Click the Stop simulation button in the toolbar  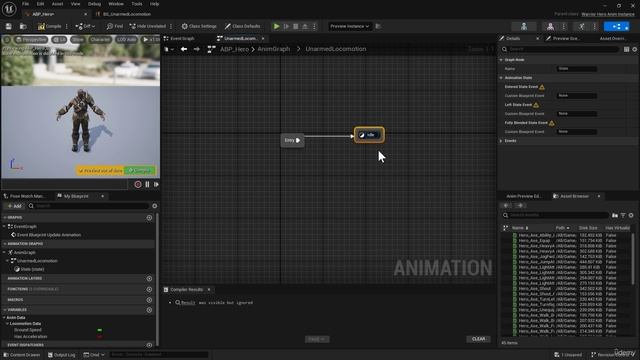[296, 26]
